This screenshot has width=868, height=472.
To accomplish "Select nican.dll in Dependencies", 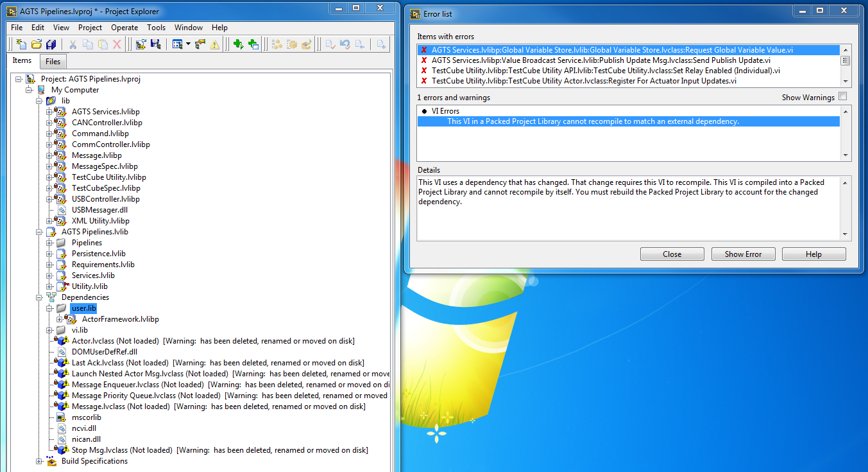I will click(85, 439).
